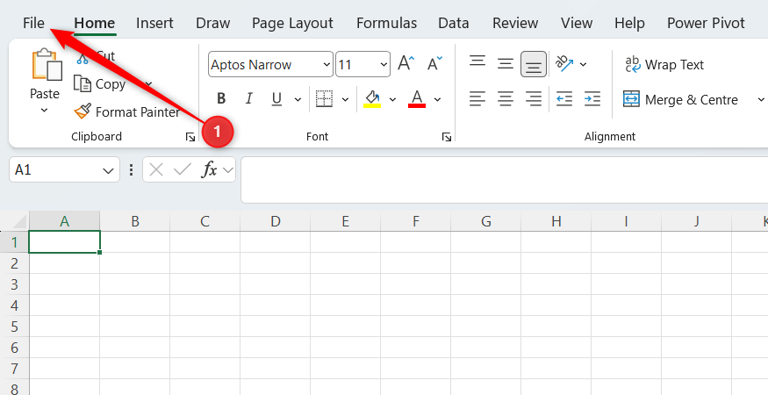Decrease font size with smaller A icon
Viewport: 768px width, 395px height.
434,64
